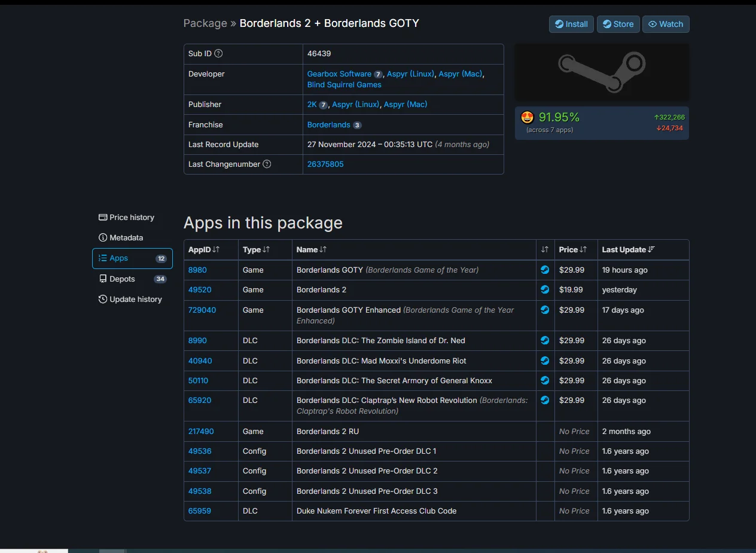Click the Watch button
This screenshot has width=756, height=553.
(666, 24)
